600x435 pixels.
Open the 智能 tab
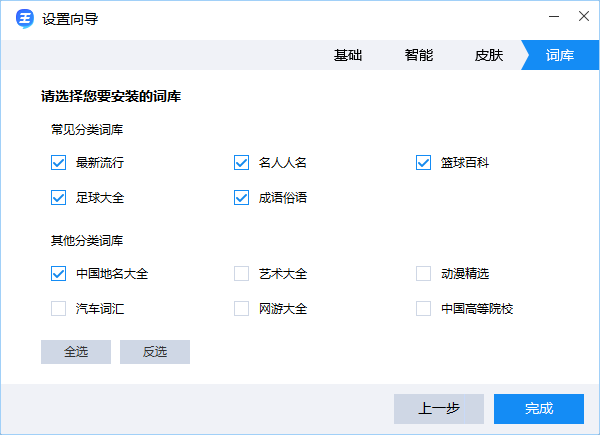click(419, 56)
